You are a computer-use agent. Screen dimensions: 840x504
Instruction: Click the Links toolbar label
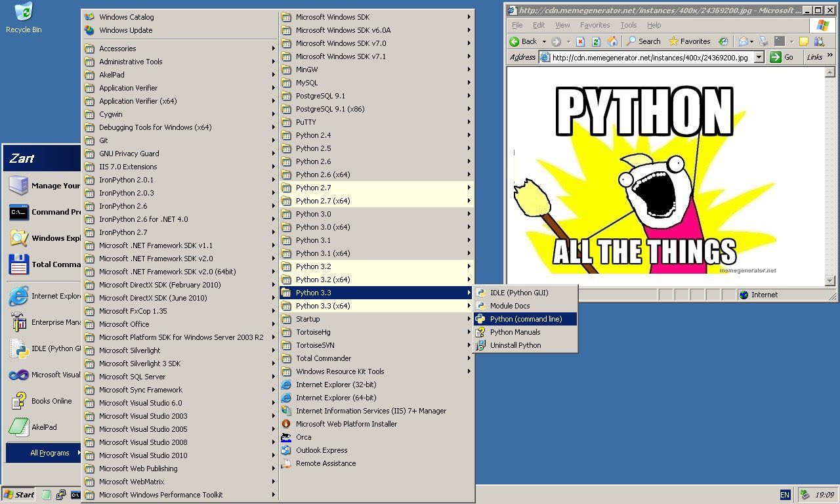(814, 57)
